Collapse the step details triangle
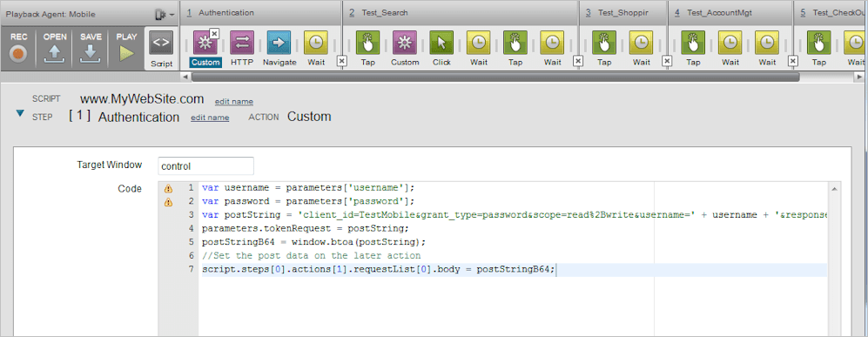 [21, 113]
